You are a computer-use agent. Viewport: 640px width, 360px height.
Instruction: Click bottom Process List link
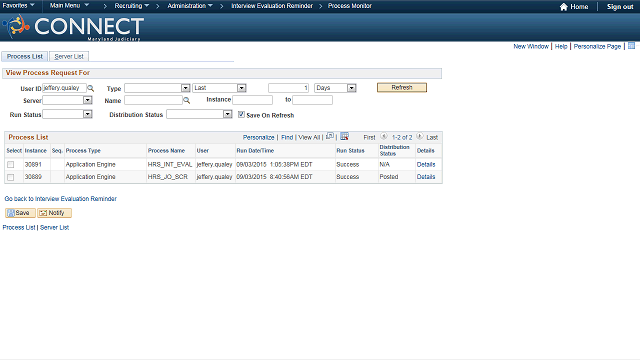[19, 227]
